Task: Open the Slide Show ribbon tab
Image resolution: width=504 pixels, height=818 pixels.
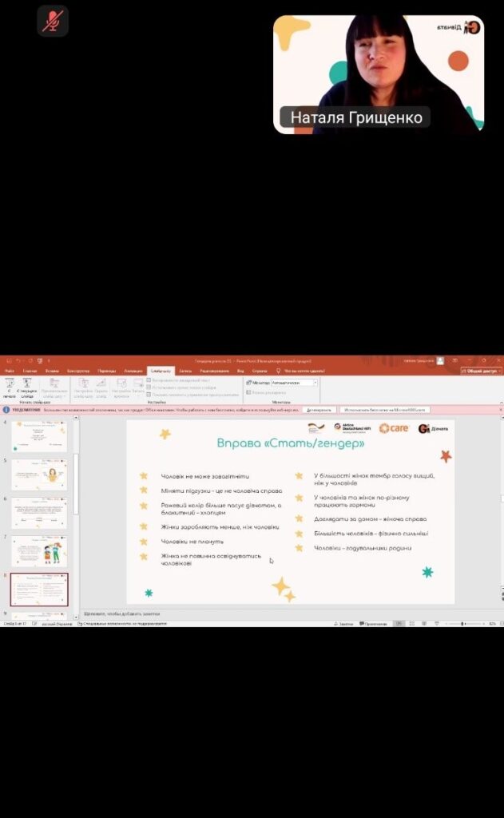Action: pyautogui.click(x=160, y=371)
